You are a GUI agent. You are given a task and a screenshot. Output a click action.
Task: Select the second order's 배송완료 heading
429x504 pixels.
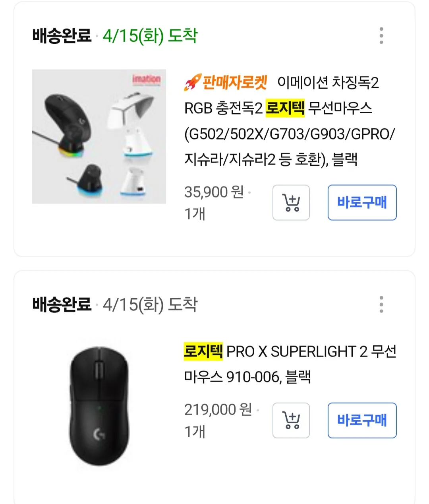pos(62,304)
